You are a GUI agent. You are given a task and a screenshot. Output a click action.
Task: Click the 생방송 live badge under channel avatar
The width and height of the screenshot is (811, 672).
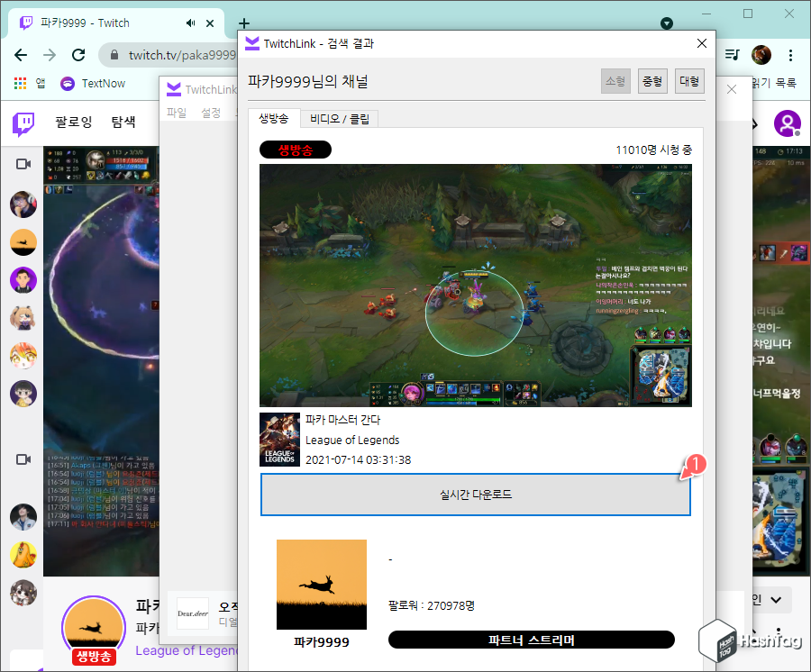[94, 657]
